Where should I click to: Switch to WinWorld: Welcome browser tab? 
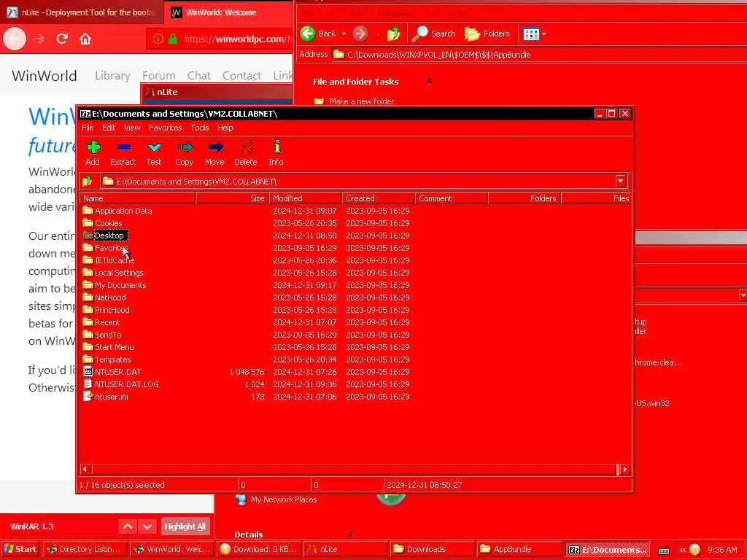click(228, 12)
